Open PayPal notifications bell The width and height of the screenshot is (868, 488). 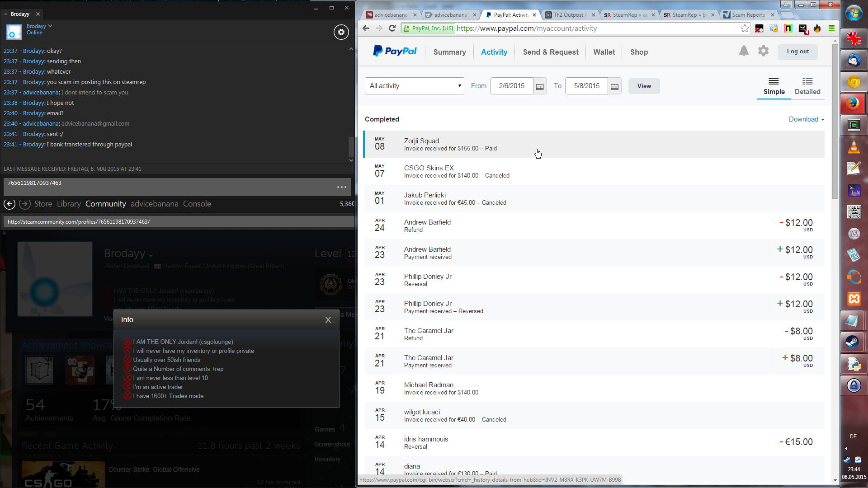coord(744,51)
